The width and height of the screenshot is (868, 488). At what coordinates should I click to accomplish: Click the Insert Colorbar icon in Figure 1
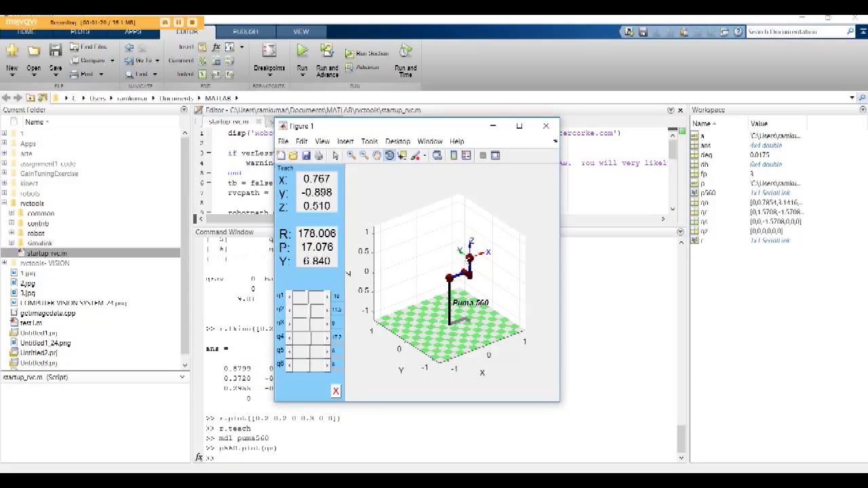pos(454,155)
